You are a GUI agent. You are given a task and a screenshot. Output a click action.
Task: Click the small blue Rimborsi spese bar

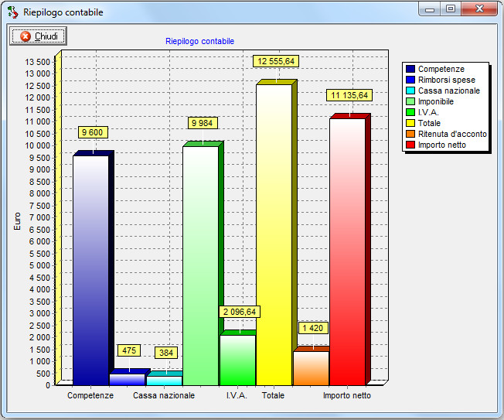128,380
